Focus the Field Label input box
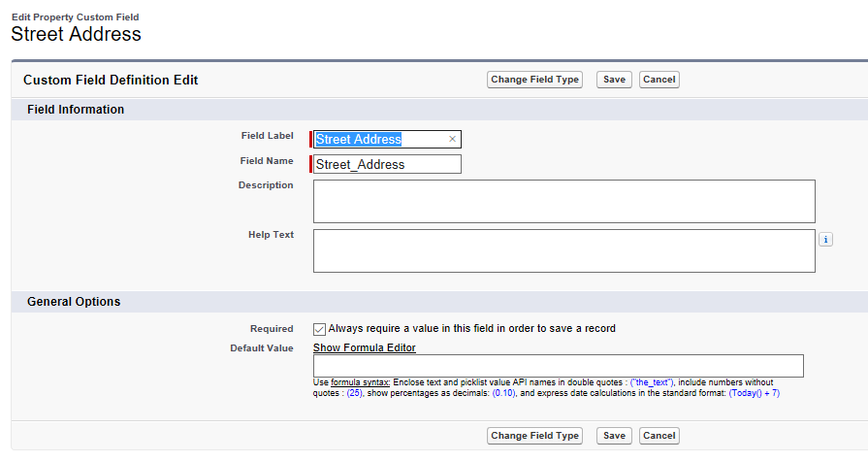The height and width of the screenshot is (462, 868). pyautogui.click(x=378, y=140)
